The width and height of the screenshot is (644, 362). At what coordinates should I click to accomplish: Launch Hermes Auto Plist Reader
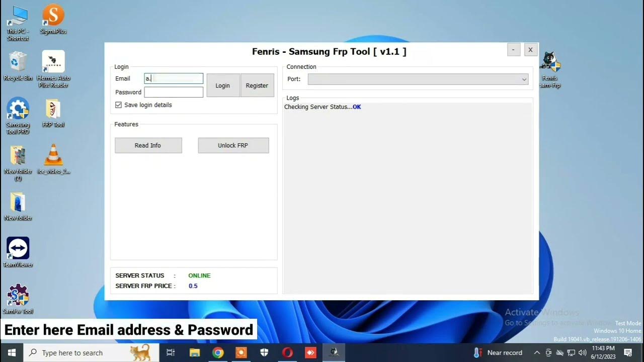pos(53,69)
